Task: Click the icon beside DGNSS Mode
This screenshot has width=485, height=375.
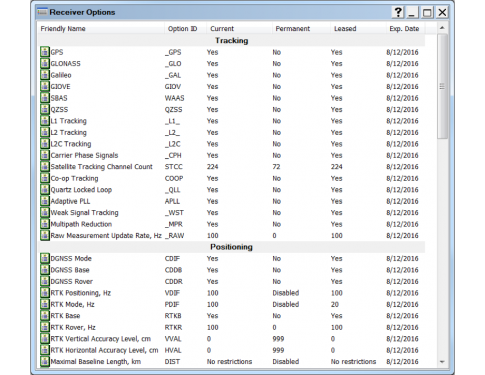Action: 45,258
